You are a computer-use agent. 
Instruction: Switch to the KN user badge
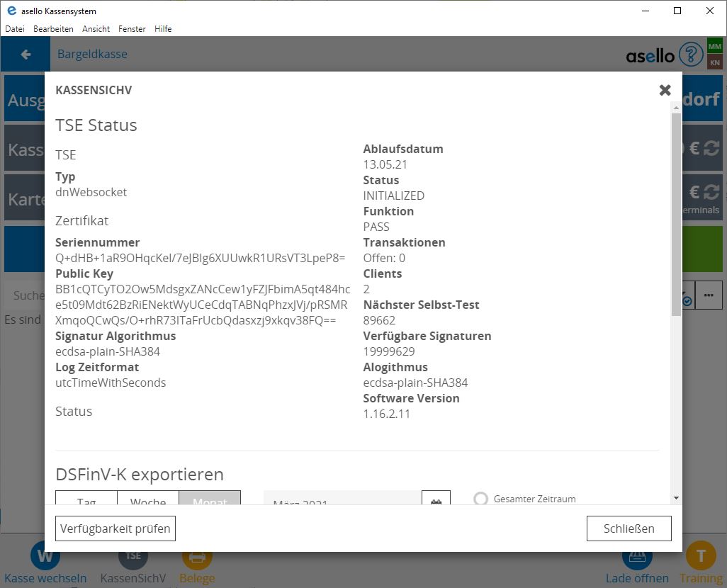coord(714,63)
